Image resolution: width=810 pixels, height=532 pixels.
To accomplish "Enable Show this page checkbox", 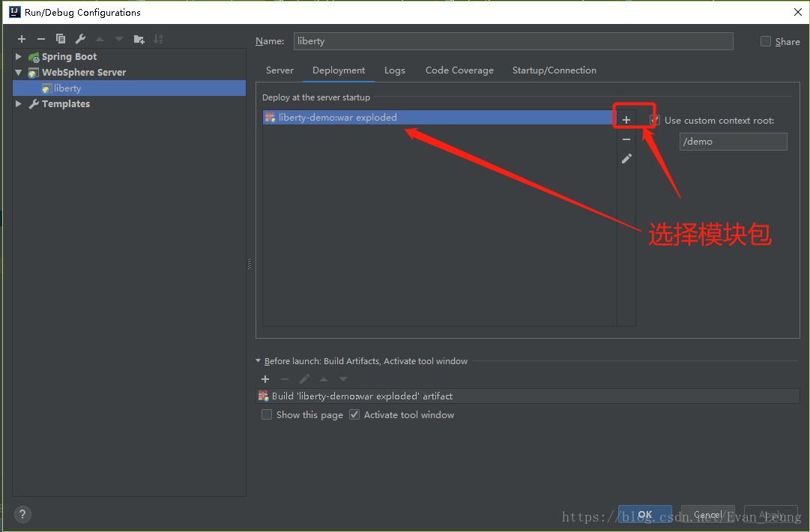I will [x=267, y=415].
